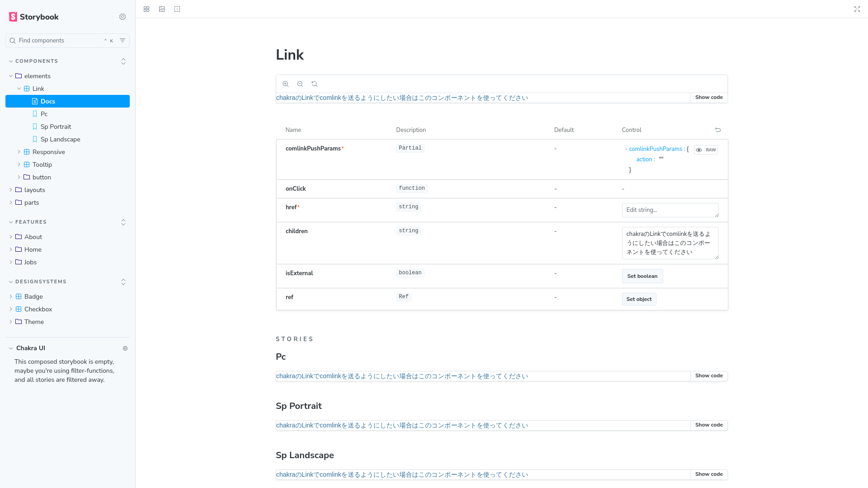The image size is (868, 488).
Task: Open the background image picker toolbar icon
Action: [x=162, y=9]
